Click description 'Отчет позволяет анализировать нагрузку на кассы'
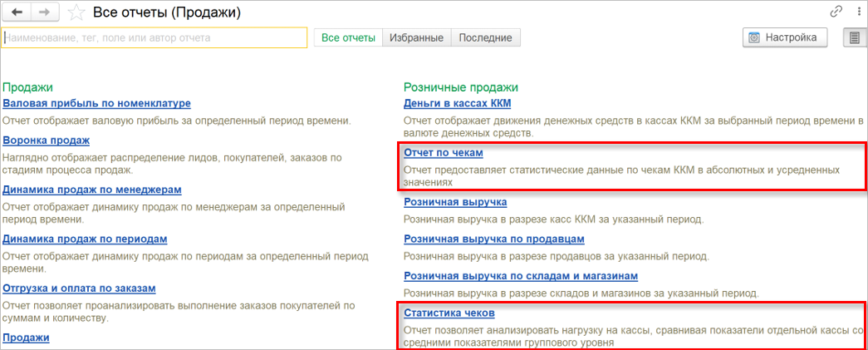Screen dimensions: 868x350 click(633, 338)
